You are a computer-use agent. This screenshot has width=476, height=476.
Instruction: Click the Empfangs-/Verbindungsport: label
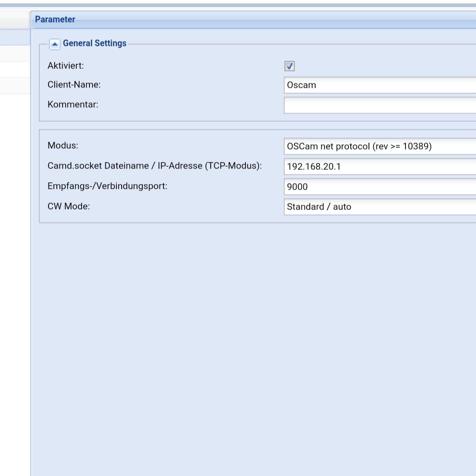click(107, 186)
